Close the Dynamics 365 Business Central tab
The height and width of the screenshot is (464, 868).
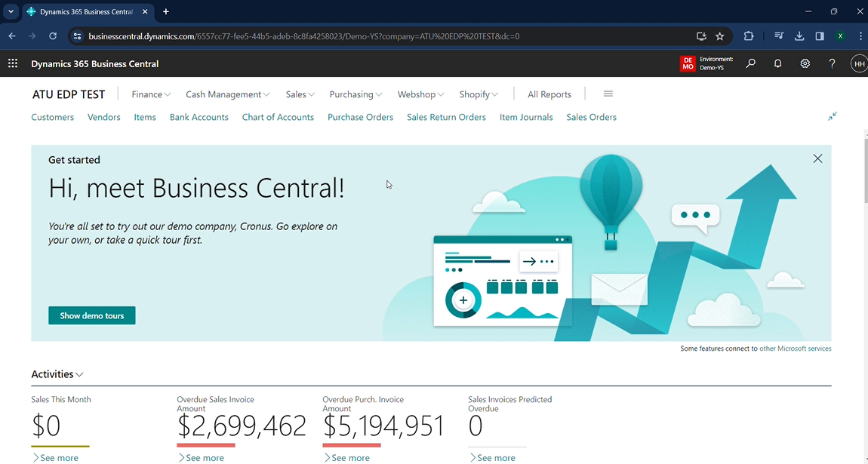pos(145,11)
